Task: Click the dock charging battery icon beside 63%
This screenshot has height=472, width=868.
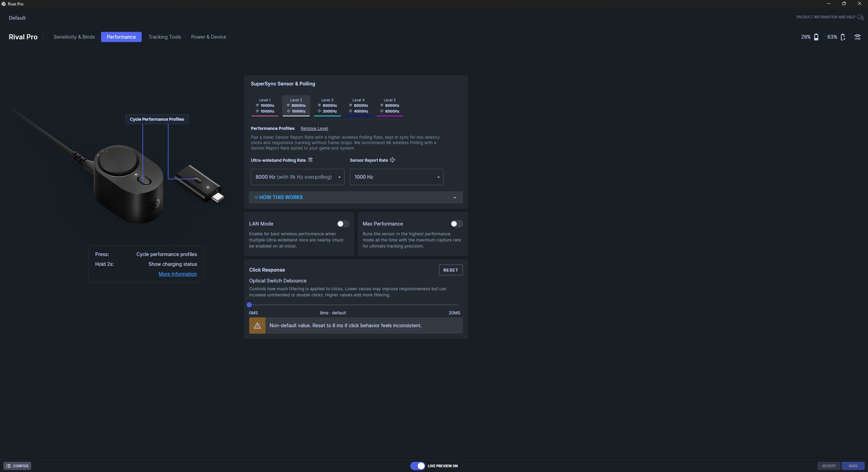Action: point(843,37)
